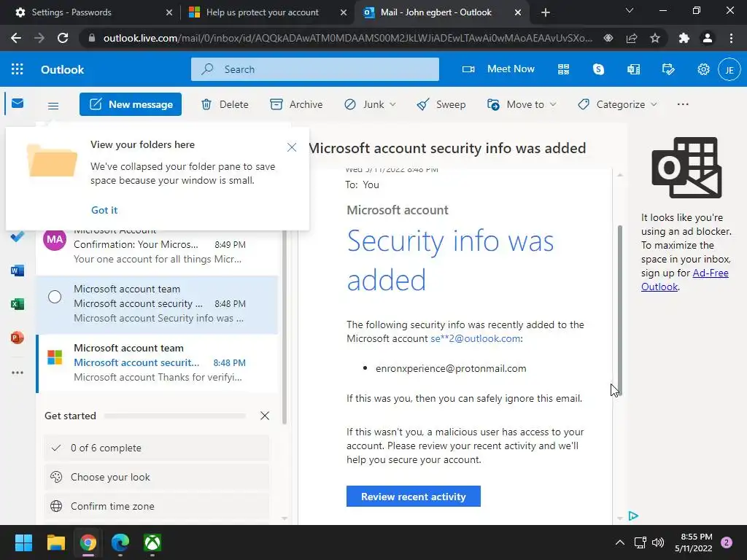Open a new Chrome tab
Viewport: 747px width, 560px height.
[x=546, y=12]
